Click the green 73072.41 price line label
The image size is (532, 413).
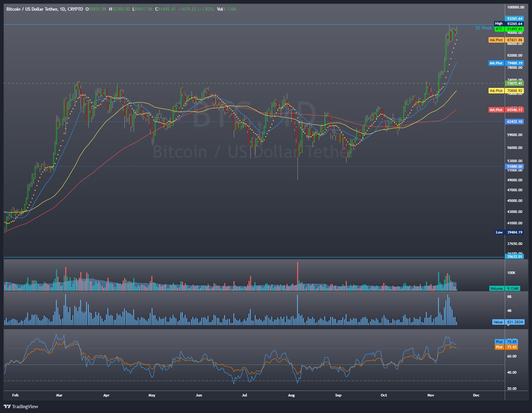[514, 83]
